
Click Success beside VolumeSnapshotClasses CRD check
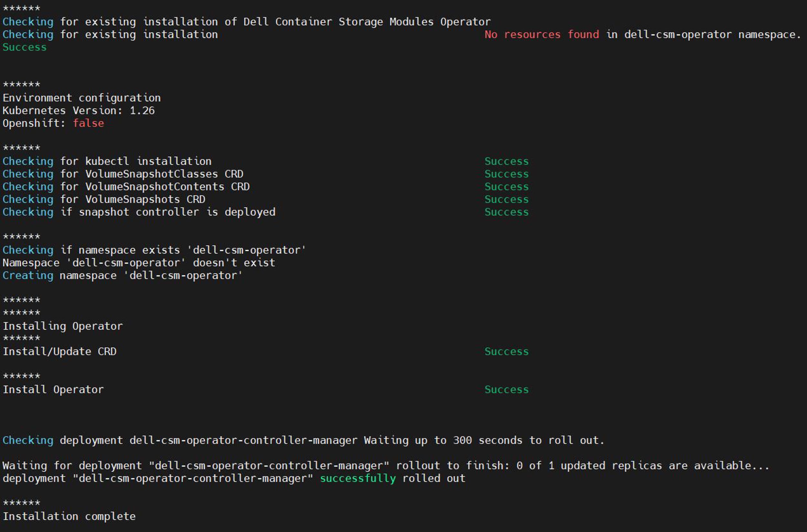point(506,174)
